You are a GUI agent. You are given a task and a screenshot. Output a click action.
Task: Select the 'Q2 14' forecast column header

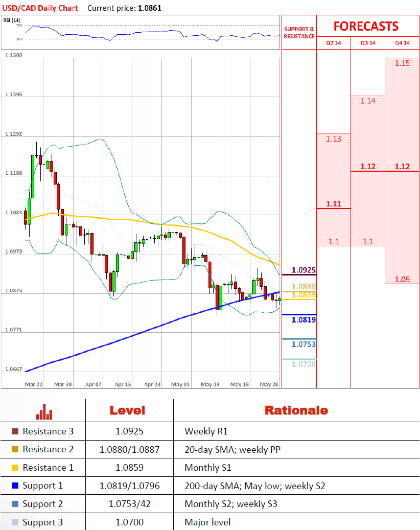click(334, 43)
